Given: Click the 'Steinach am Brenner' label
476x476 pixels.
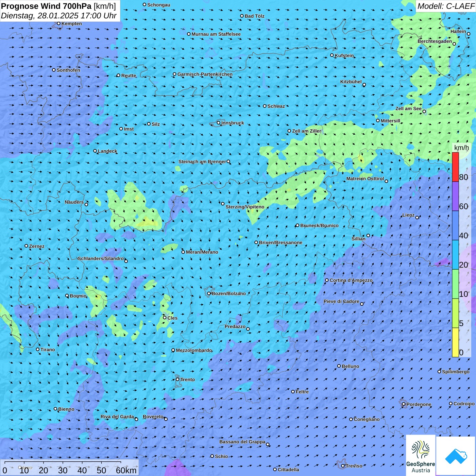Looking at the screenshot, I should [202, 161].
